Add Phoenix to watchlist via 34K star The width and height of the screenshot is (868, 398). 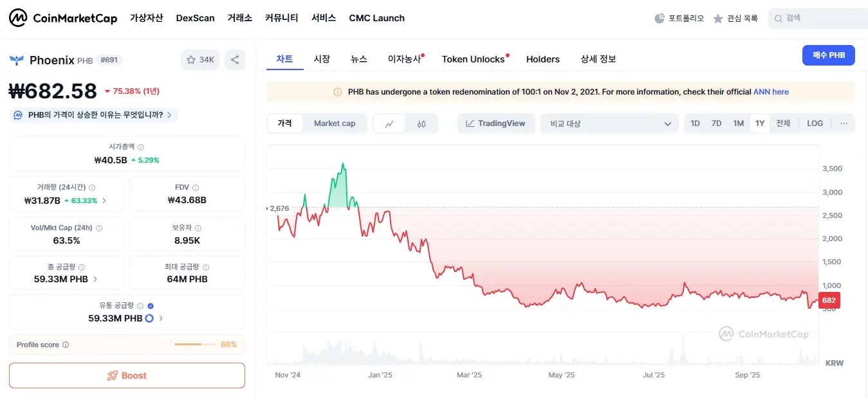click(200, 60)
